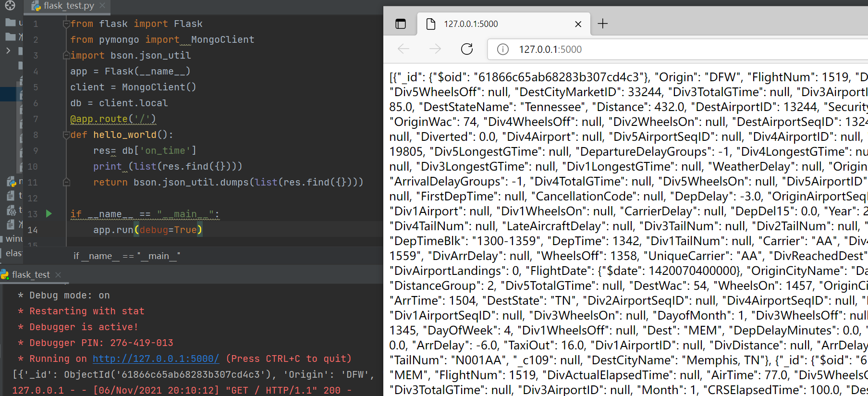The image size is (868, 396).
Task: Click 'res= db['on_time']' on line 9
Action: click(x=145, y=150)
